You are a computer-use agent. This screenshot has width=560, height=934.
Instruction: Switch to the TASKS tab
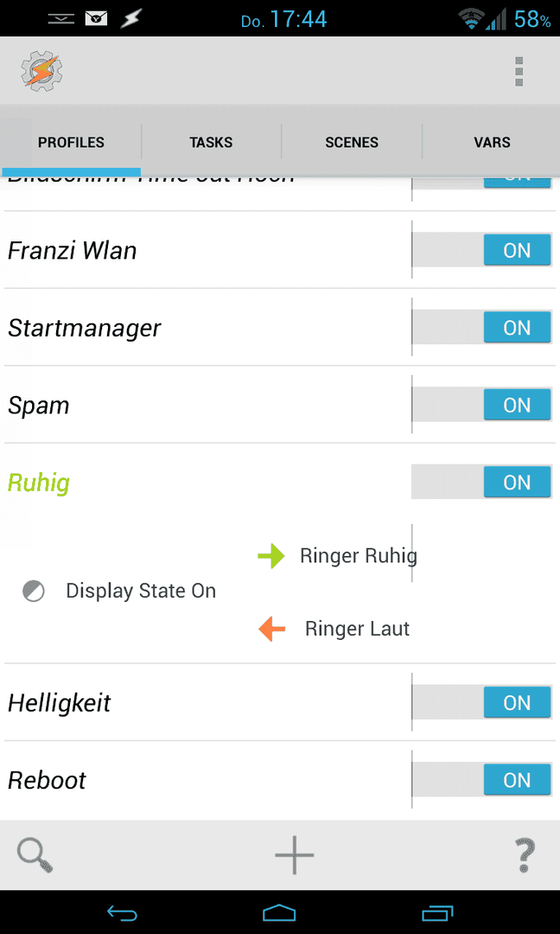tap(211, 143)
